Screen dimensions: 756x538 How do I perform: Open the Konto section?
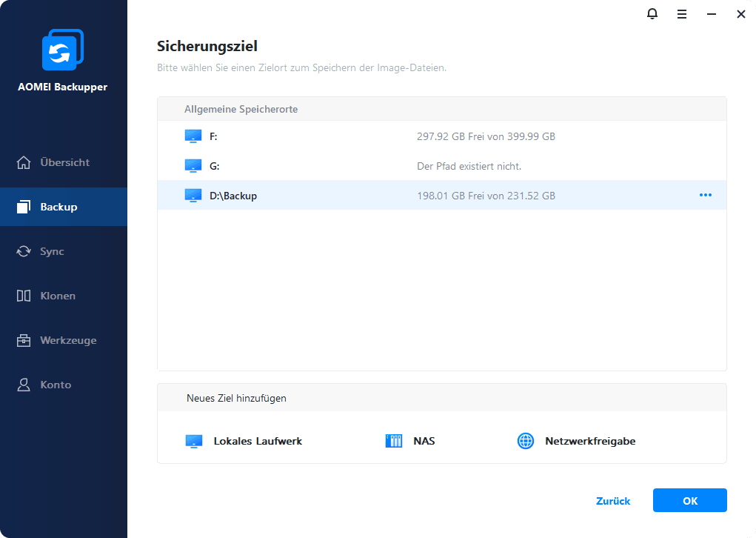point(64,385)
